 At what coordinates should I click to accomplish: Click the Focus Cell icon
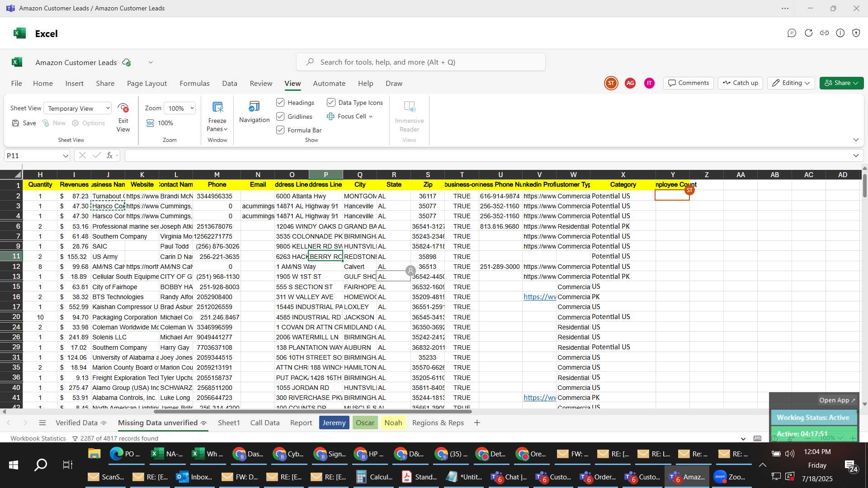pos(330,116)
